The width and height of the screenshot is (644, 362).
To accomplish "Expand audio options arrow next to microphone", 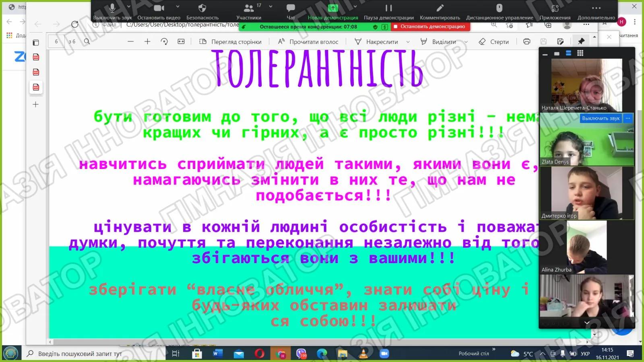I will click(129, 6).
